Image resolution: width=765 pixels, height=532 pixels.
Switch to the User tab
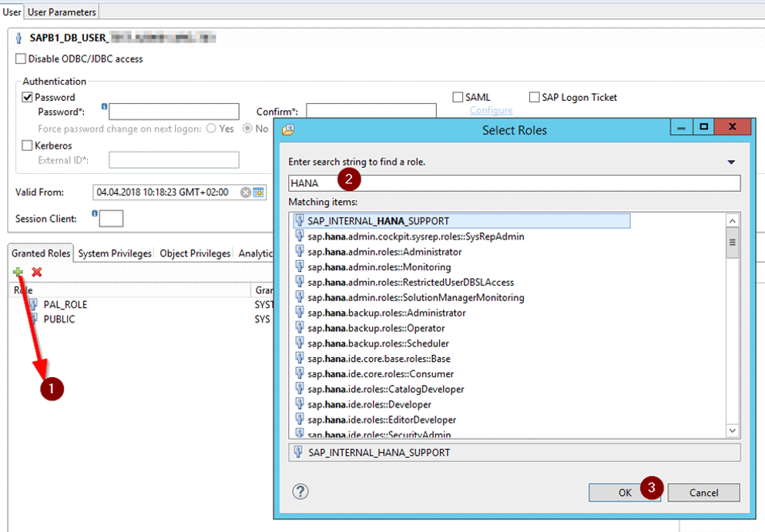point(12,12)
